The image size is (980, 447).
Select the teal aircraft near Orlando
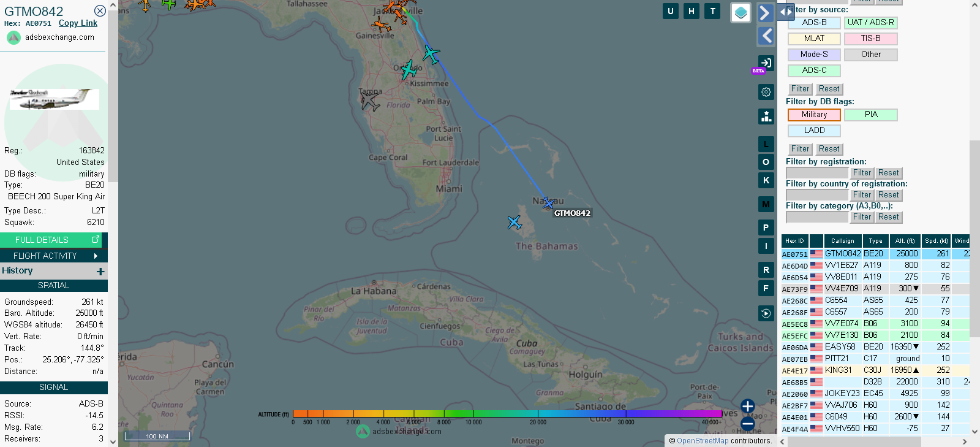(x=409, y=70)
